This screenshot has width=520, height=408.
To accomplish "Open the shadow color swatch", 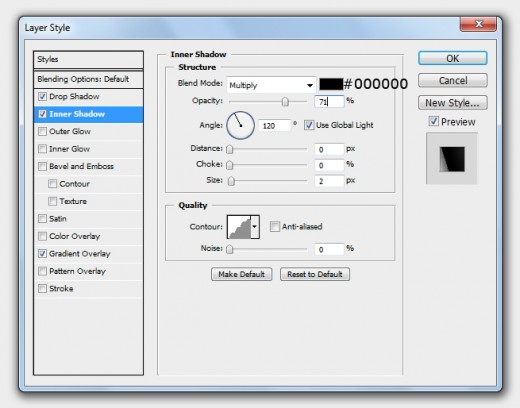I will 331,84.
